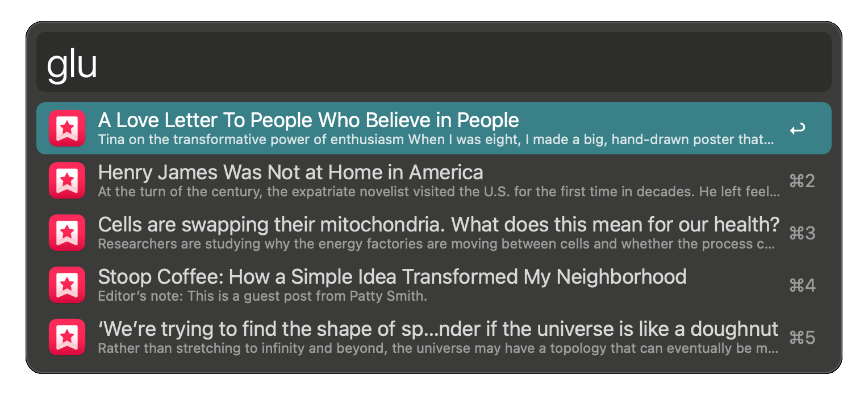Click bookmark icon next to Henry James result

[67, 180]
